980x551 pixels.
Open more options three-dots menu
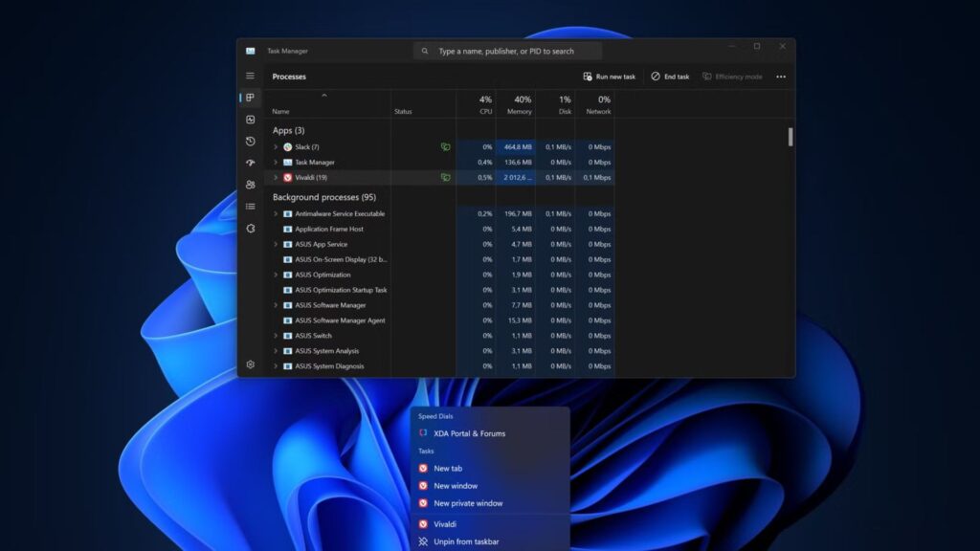click(781, 77)
